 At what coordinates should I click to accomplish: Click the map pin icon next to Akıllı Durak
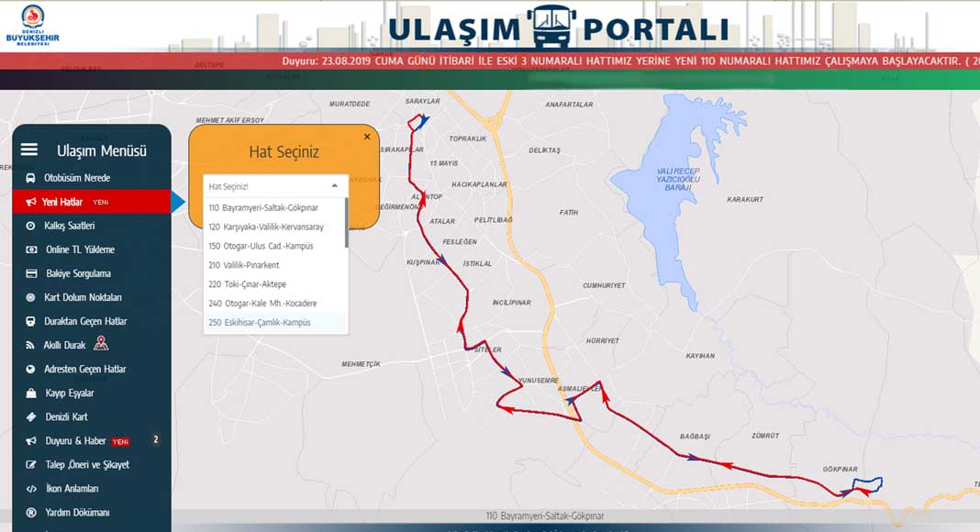101,344
